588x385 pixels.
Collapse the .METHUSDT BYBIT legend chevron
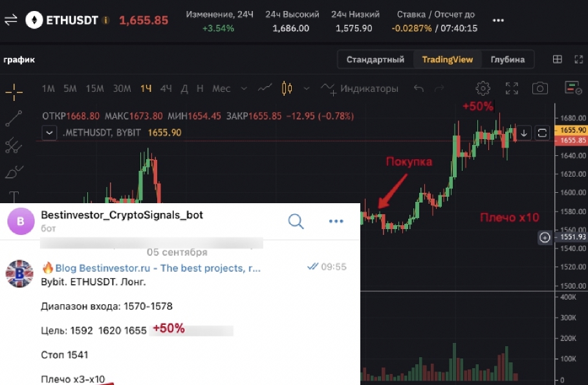(x=50, y=133)
